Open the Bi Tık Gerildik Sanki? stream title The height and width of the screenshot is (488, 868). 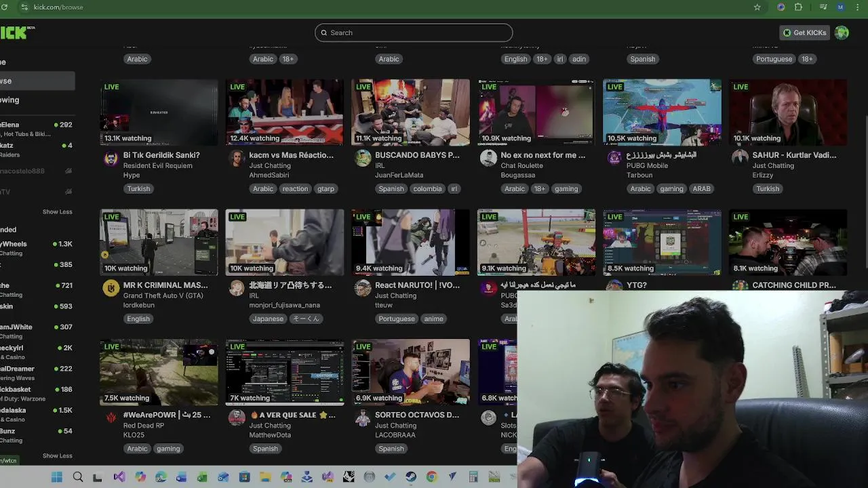(x=161, y=155)
